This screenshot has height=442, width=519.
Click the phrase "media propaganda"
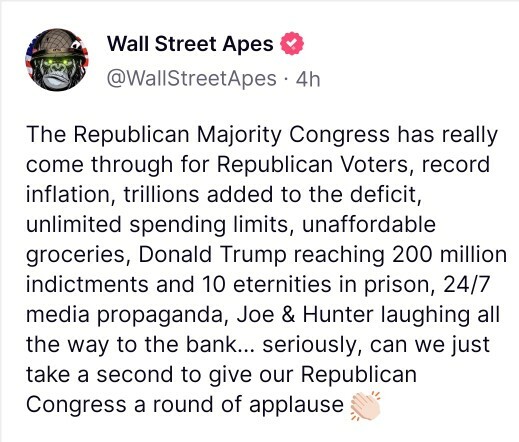click(x=124, y=315)
